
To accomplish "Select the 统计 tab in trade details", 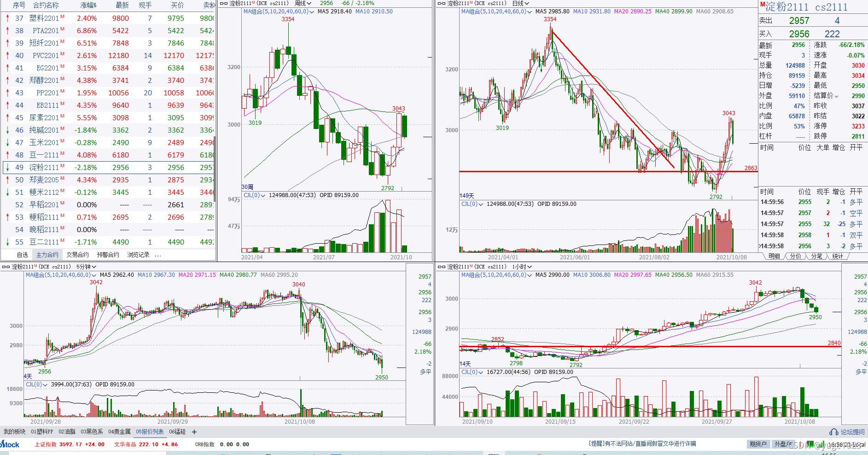I will (838, 257).
